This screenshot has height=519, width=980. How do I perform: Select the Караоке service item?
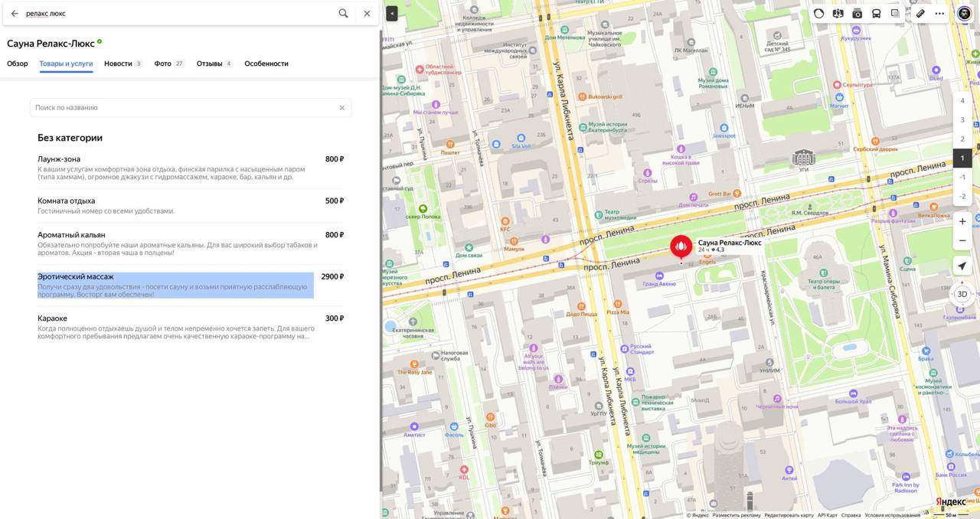tap(191, 327)
